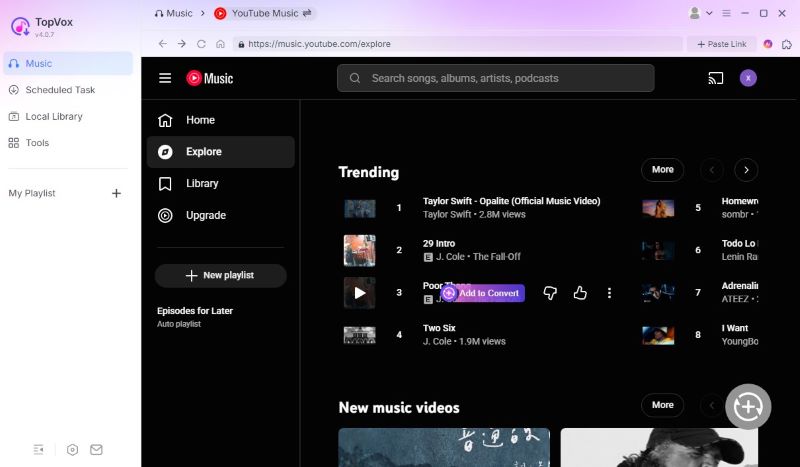The height and width of the screenshot is (467, 800).
Task: Open the hamburger menu in title bar
Action: (x=727, y=13)
